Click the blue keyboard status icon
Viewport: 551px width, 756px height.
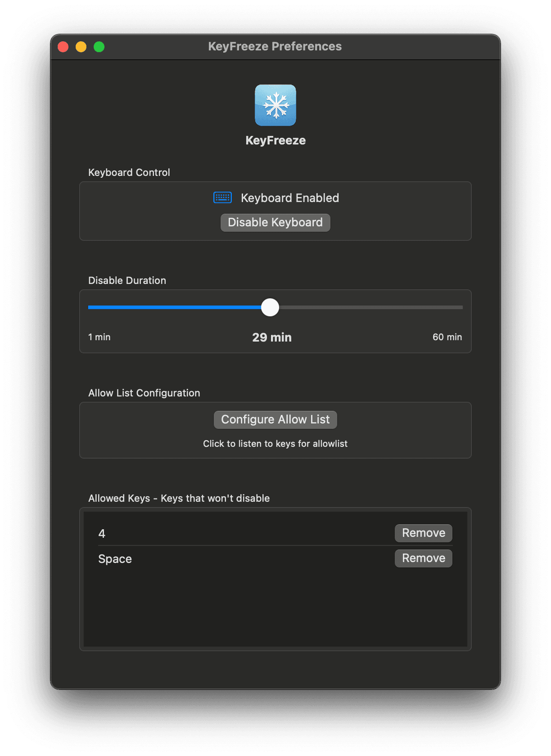tap(223, 197)
